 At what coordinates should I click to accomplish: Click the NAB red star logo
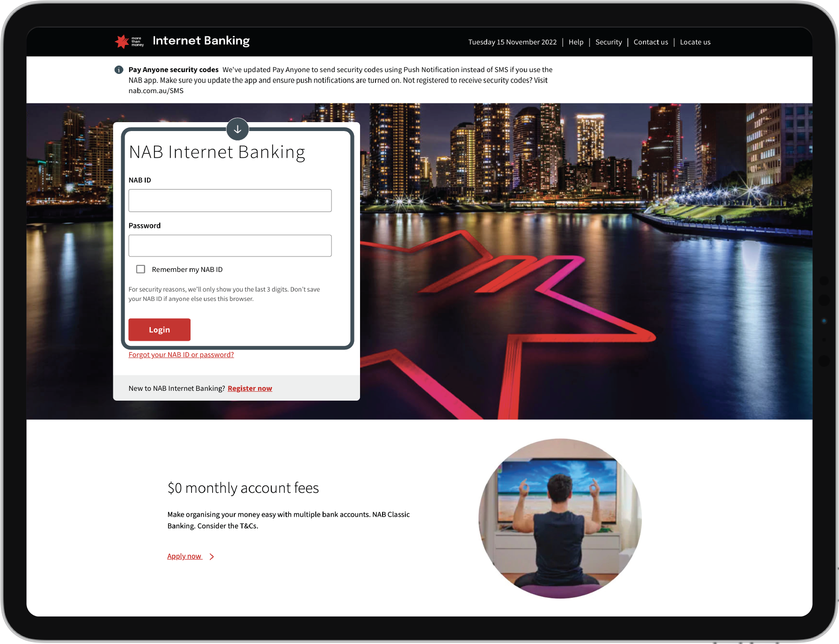click(122, 42)
